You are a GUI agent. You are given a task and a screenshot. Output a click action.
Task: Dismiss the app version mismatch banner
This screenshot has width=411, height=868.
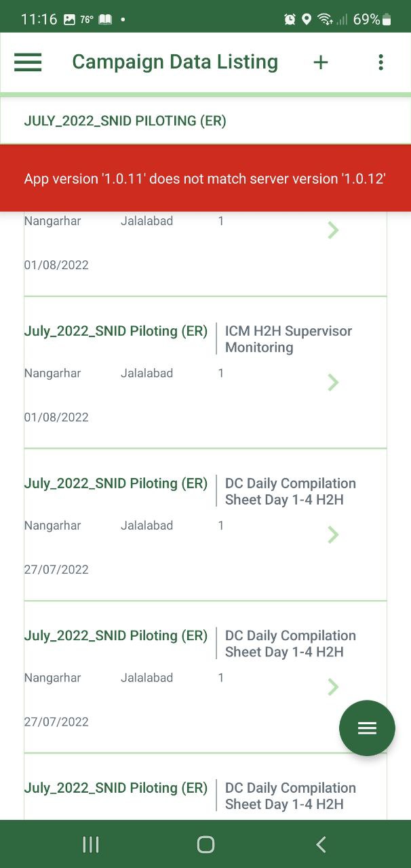coord(206,178)
